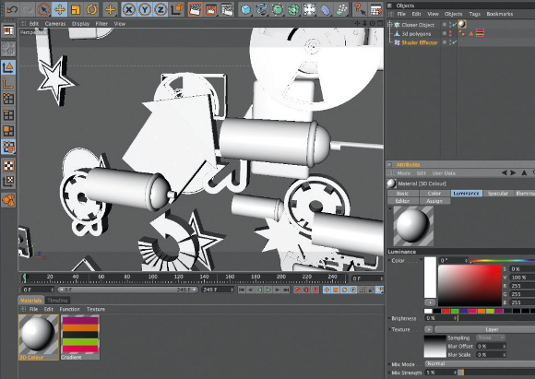Select the 3d polygons object
The image size is (535, 379).
point(416,34)
